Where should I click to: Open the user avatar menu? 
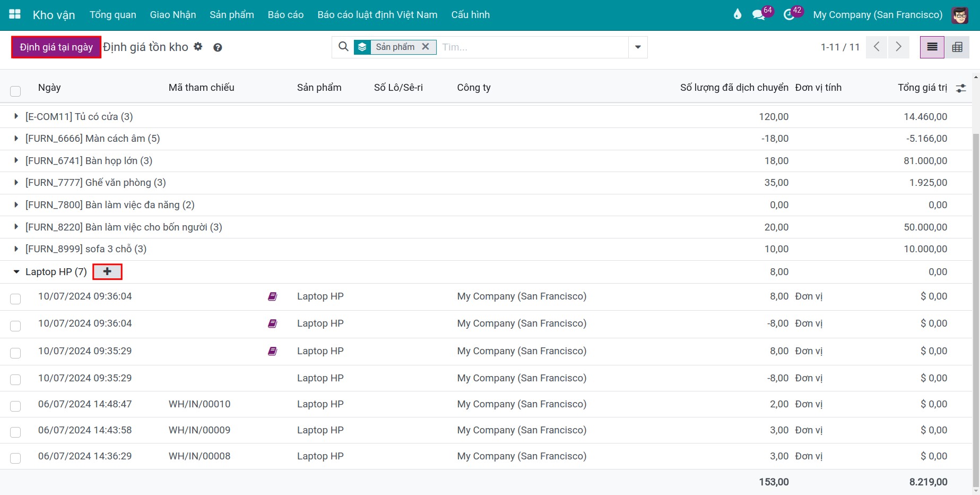tap(960, 15)
